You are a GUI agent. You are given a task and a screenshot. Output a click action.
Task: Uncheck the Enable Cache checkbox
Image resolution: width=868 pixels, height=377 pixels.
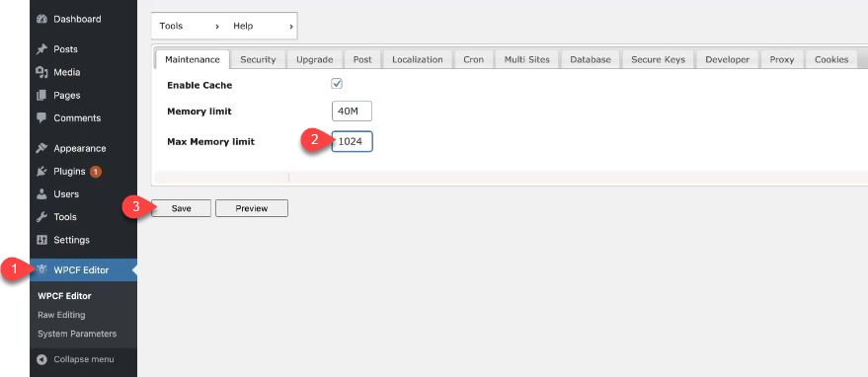tap(337, 84)
